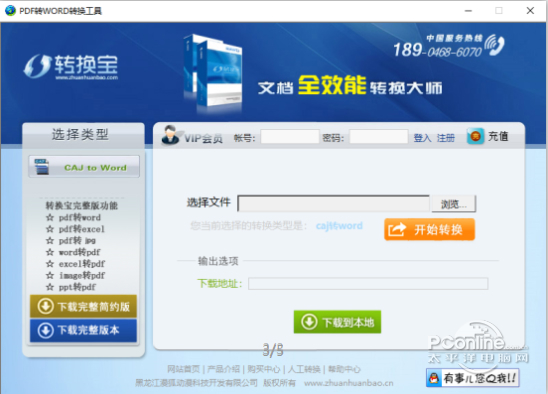
Task: Open 产品介绍 footer link
Action: [224, 369]
